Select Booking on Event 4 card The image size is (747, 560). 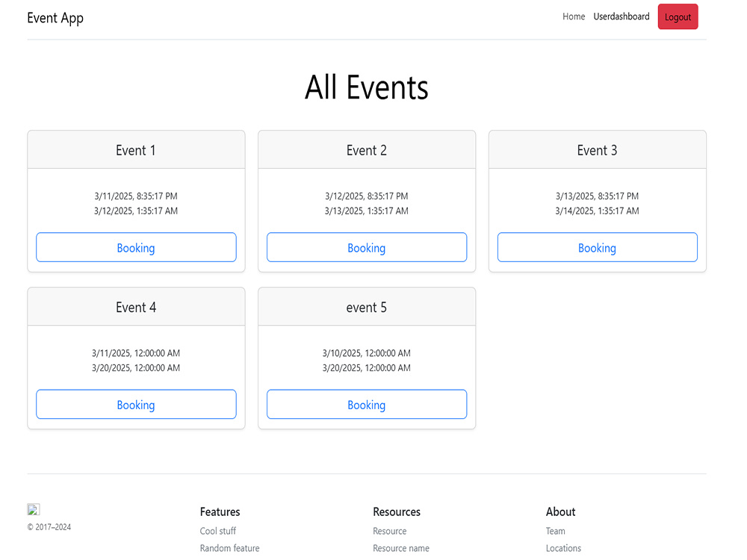(136, 404)
